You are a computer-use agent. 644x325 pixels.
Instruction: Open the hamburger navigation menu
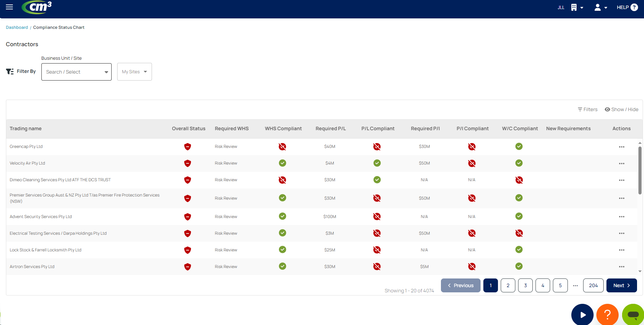tap(9, 7)
